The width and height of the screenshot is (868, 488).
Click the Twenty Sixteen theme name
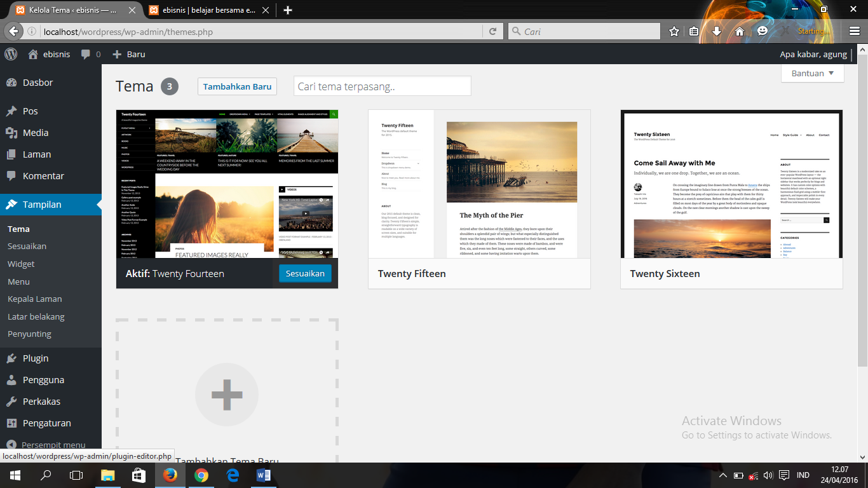pyautogui.click(x=665, y=274)
